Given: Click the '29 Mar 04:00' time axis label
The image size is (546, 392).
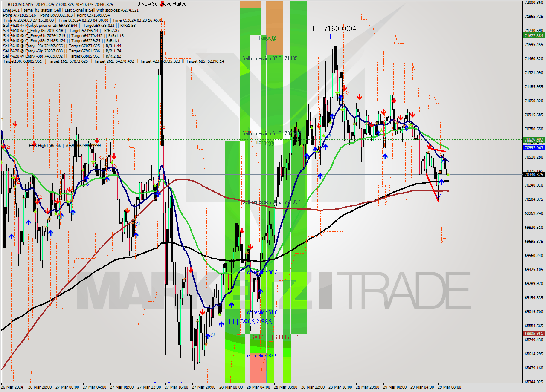Looking at the screenshot, I should (423, 387).
